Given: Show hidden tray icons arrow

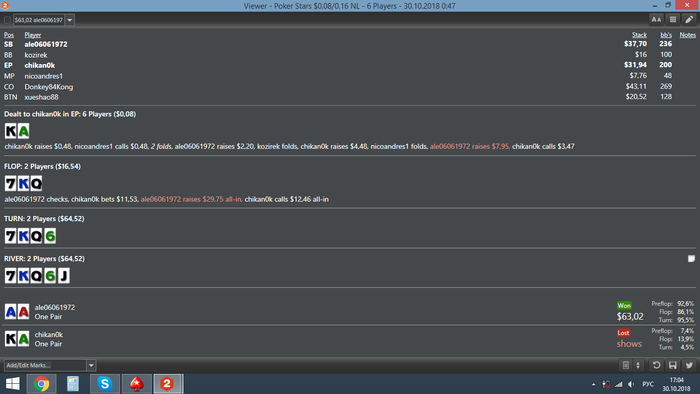Looking at the screenshot, I should 593,384.
